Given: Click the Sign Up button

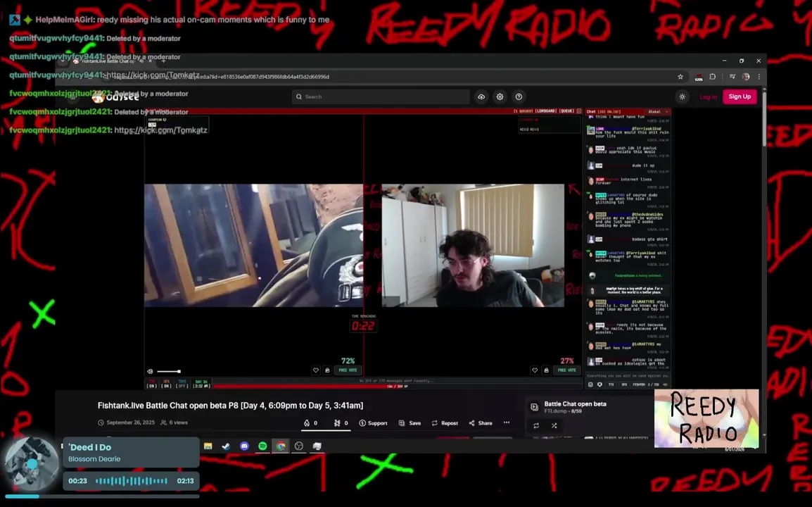Looking at the screenshot, I should [740, 96].
